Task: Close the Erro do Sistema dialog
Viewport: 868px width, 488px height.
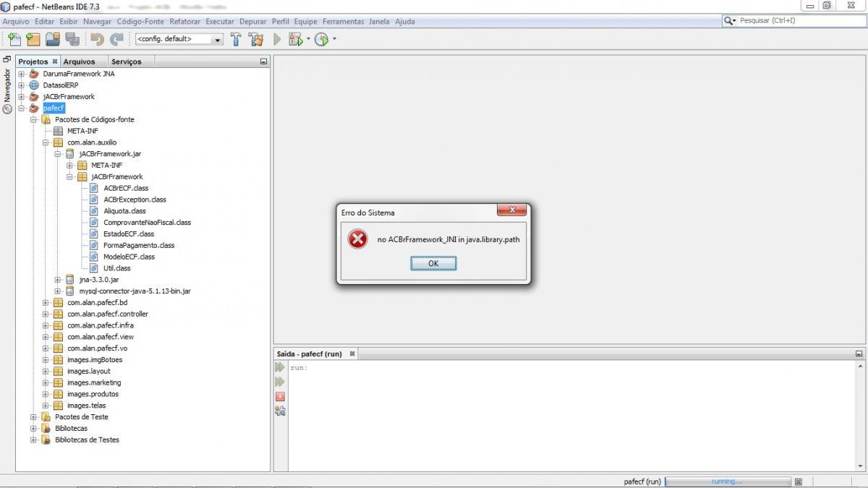Action: pyautogui.click(x=511, y=210)
